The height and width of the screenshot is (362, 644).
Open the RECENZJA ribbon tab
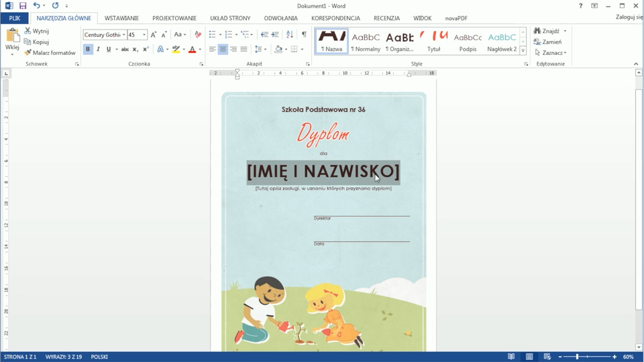pyautogui.click(x=386, y=18)
